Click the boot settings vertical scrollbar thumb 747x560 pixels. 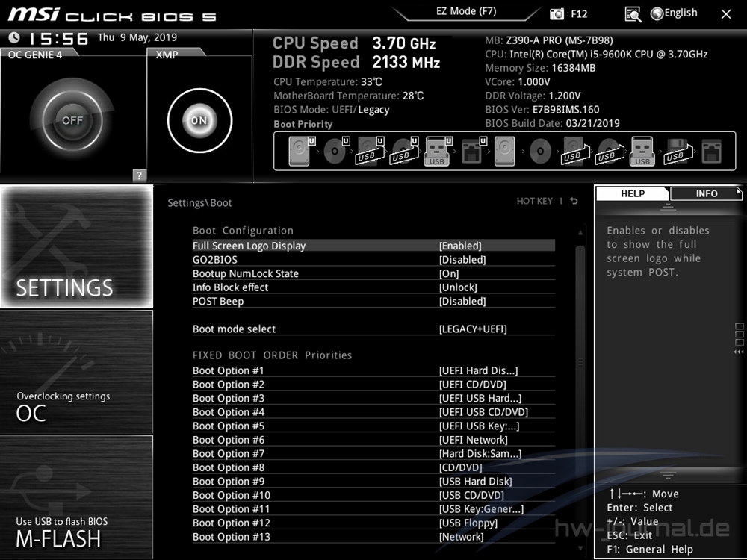click(580, 362)
